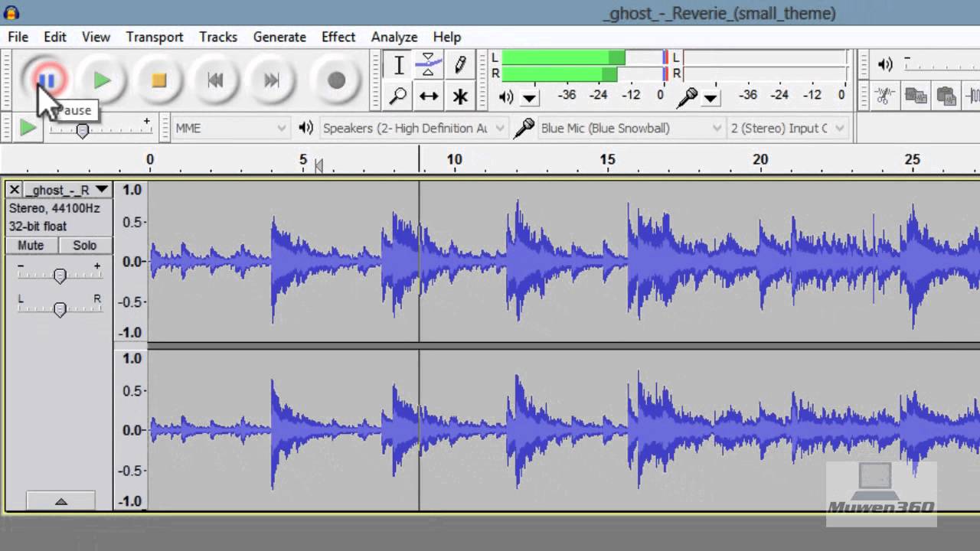The height and width of the screenshot is (551, 980).
Task: Click the Audacity app icon in the title bar
Action: [x=11, y=12]
